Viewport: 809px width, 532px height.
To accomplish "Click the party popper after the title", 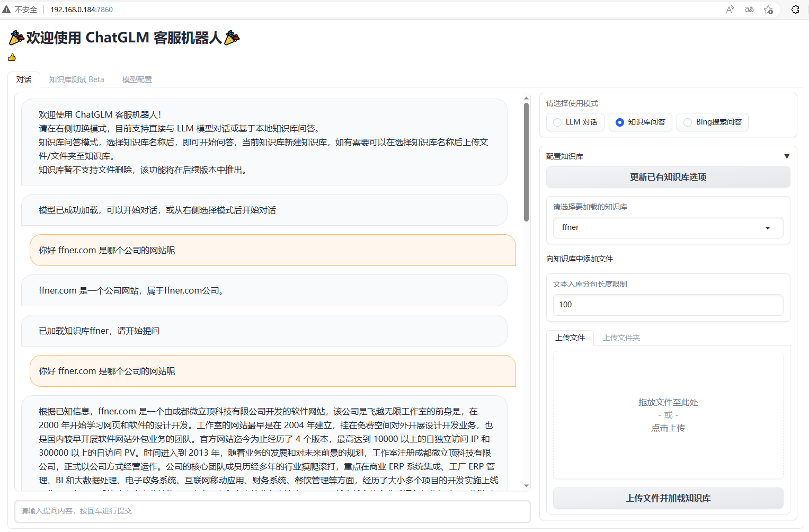I will [x=232, y=38].
